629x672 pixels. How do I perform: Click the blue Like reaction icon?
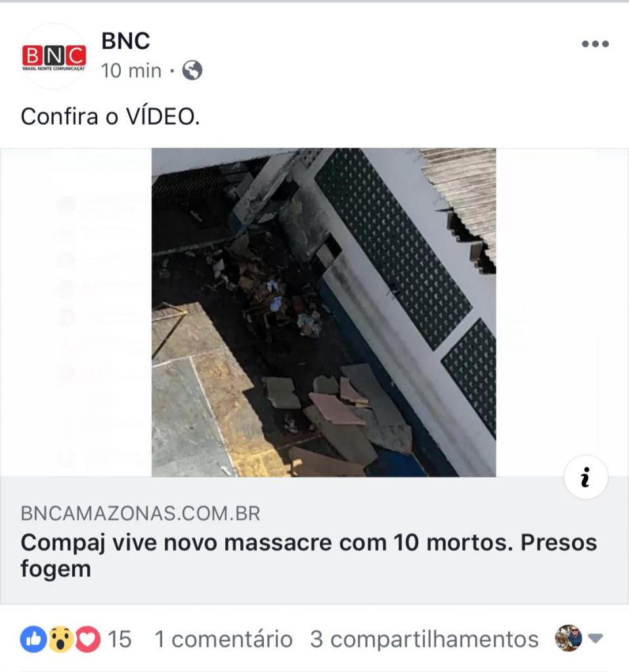click(33, 639)
